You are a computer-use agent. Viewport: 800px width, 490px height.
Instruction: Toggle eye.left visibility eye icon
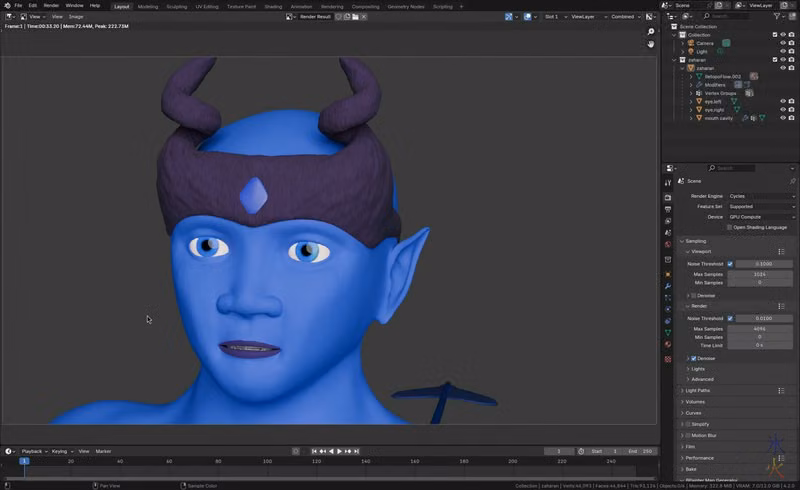point(783,102)
